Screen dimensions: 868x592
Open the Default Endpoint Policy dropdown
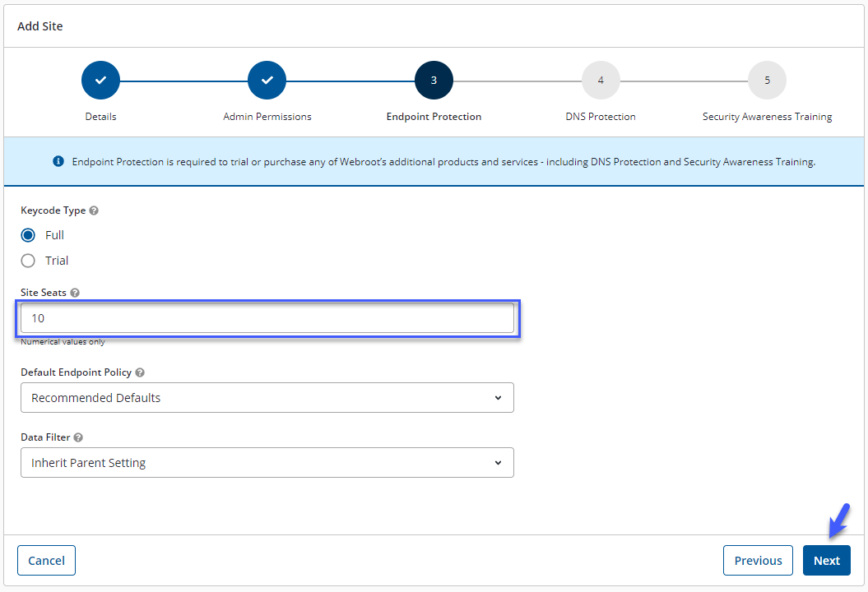click(x=267, y=398)
